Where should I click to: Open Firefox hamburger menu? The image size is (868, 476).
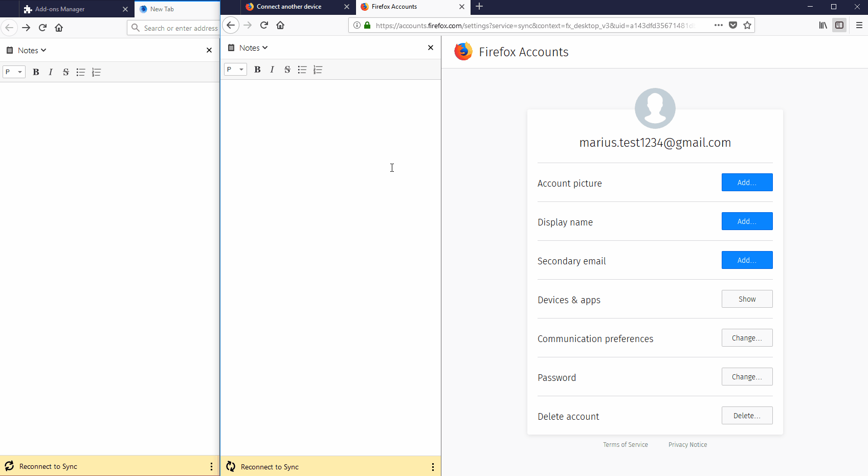point(859,25)
